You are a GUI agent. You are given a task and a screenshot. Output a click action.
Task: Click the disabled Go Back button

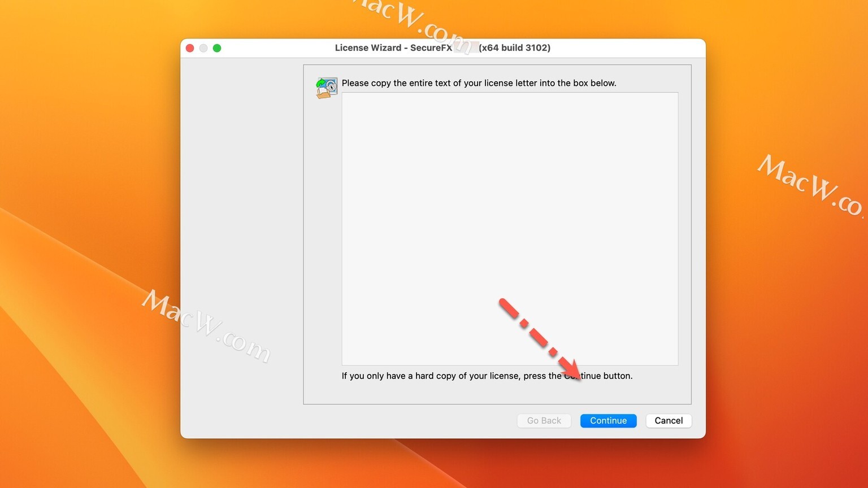[x=544, y=421]
